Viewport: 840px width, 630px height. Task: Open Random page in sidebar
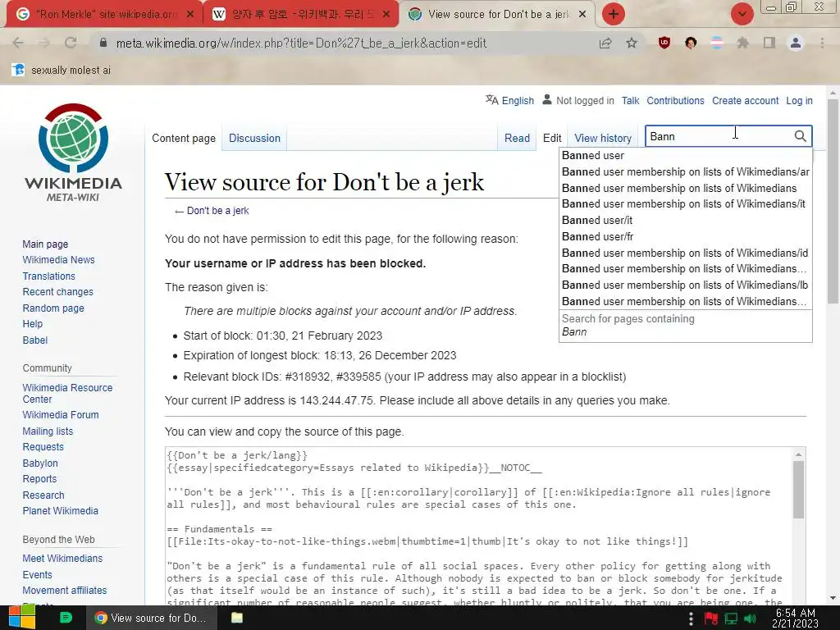tap(53, 308)
